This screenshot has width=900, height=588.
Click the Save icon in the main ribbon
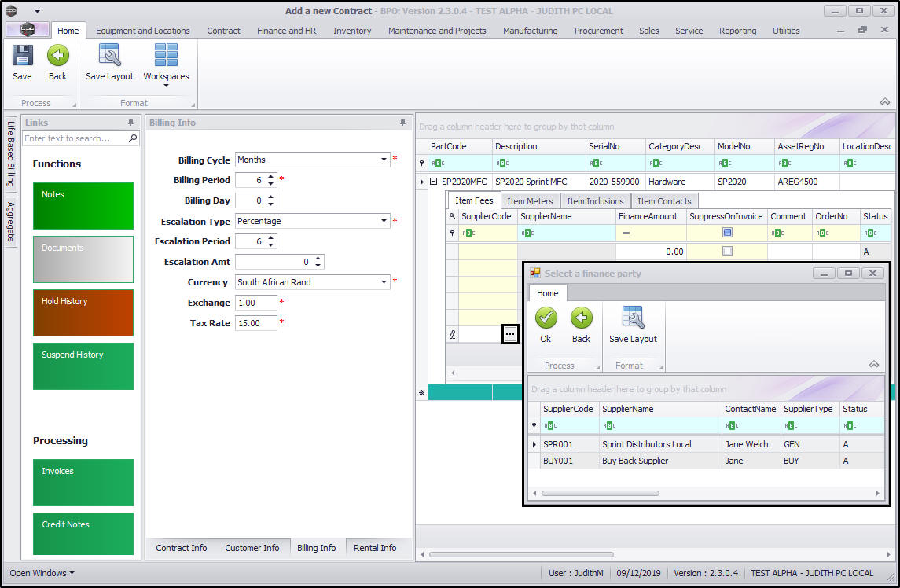pyautogui.click(x=22, y=57)
